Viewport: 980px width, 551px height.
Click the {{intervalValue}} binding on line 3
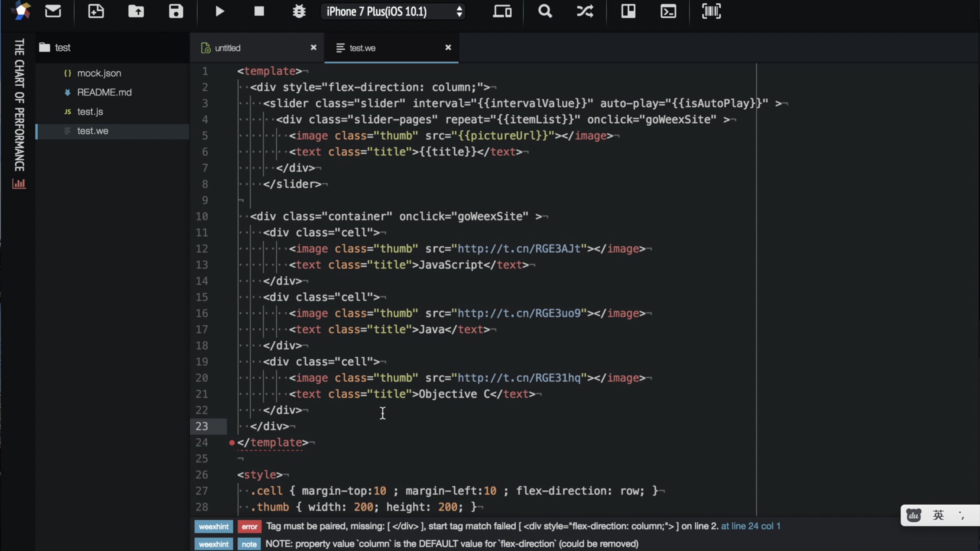[532, 103]
